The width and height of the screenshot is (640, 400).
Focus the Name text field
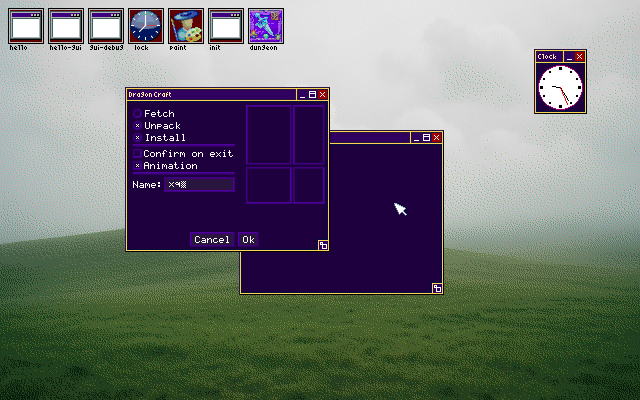pos(199,184)
